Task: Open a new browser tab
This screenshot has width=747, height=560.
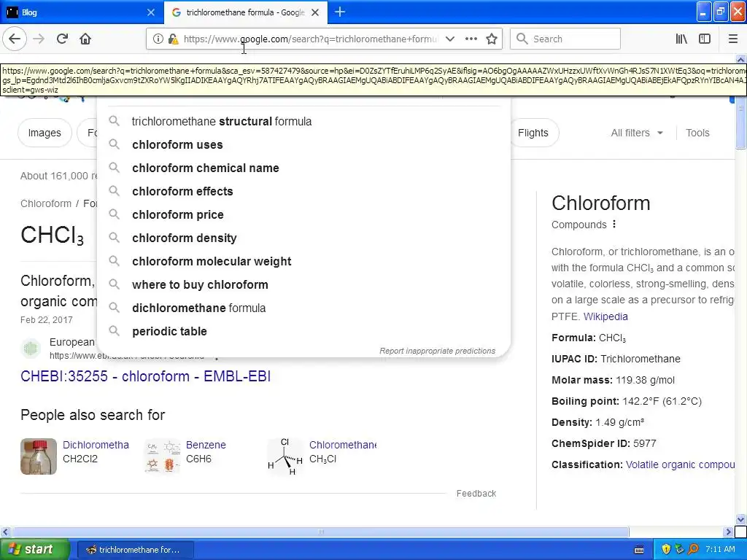Action: [x=340, y=12]
